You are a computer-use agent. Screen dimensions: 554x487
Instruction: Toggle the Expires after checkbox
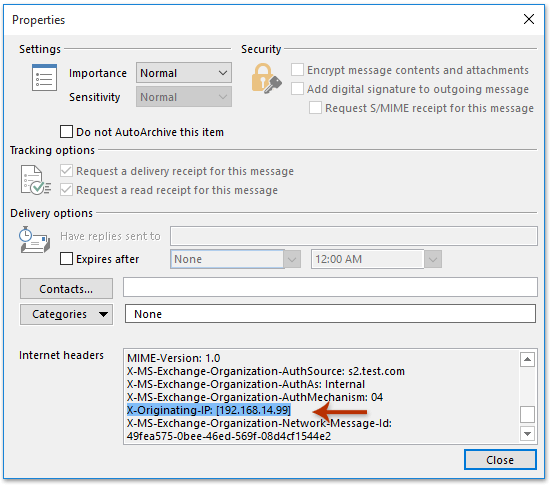pos(66,259)
